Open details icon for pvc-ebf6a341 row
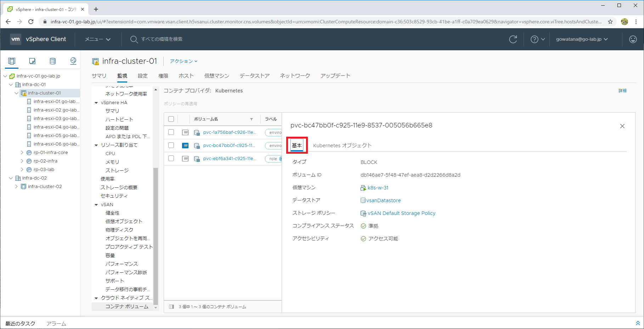This screenshot has width=644, height=329. pos(185,159)
